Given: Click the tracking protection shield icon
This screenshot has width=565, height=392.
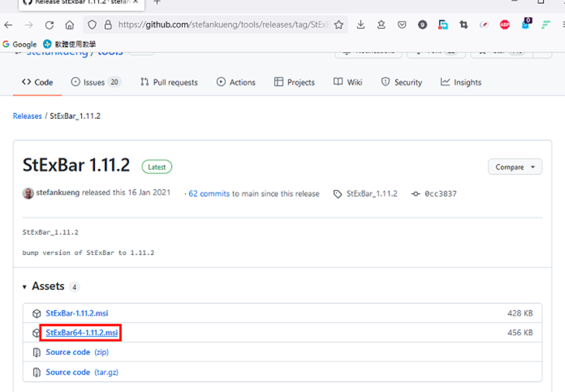Looking at the screenshot, I should [92, 25].
